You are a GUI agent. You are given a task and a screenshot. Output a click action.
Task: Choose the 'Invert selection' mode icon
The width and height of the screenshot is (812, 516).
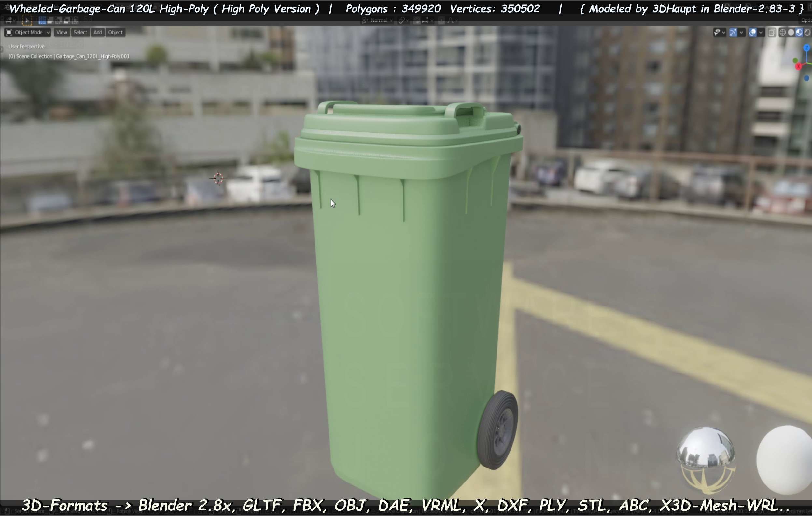pyautogui.click(x=67, y=20)
